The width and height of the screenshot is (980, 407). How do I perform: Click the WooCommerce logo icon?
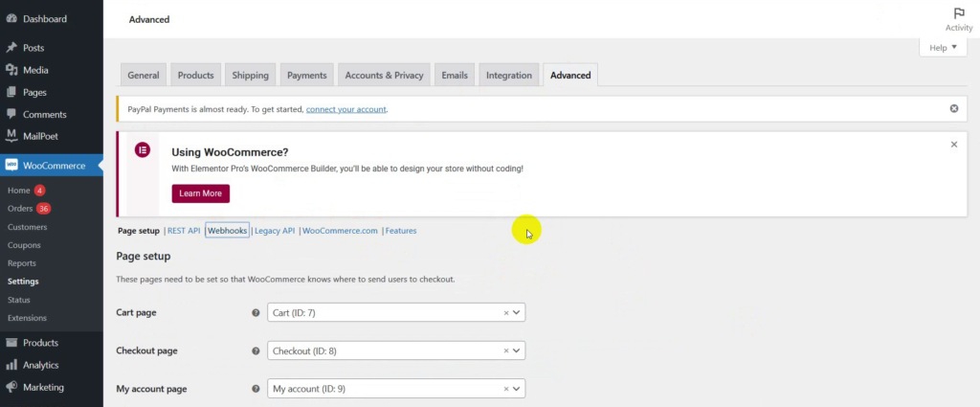click(x=11, y=166)
